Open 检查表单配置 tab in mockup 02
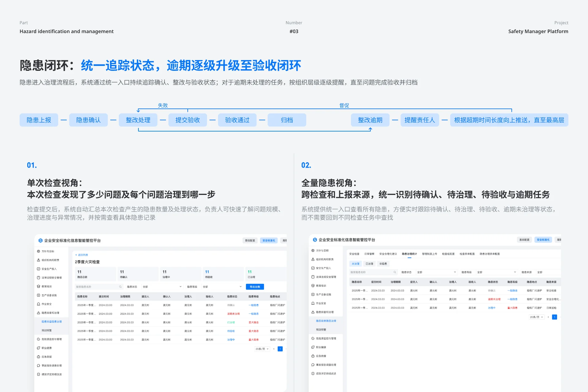The height and width of the screenshot is (392, 588). (x=467, y=254)
